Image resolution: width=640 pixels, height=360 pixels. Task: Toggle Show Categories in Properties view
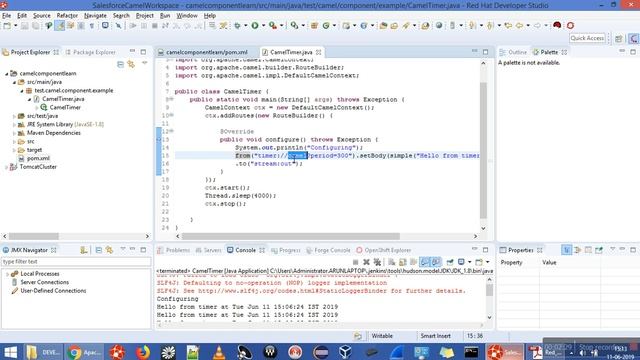(567, 250)
